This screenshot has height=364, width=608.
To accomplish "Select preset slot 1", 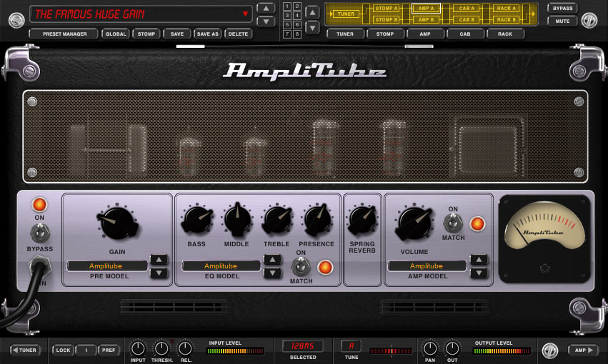I will pyautogui.click(x=287, y=6).
